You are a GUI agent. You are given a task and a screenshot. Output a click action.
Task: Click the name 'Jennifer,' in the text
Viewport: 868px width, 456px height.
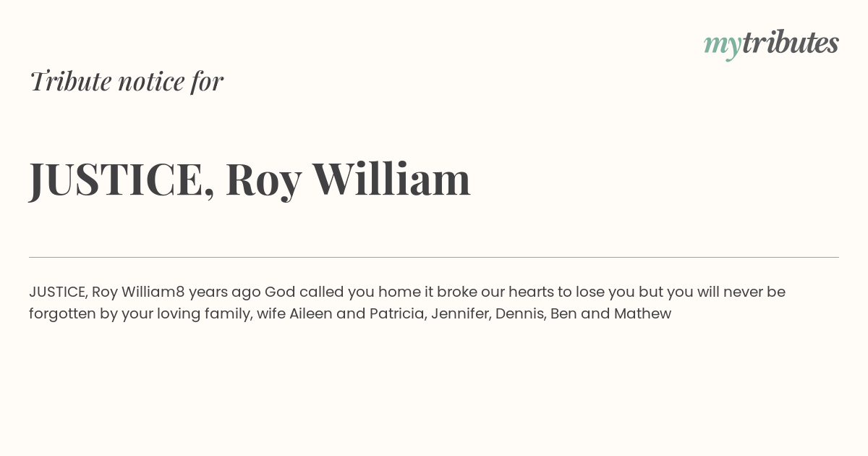click(461, 313)
